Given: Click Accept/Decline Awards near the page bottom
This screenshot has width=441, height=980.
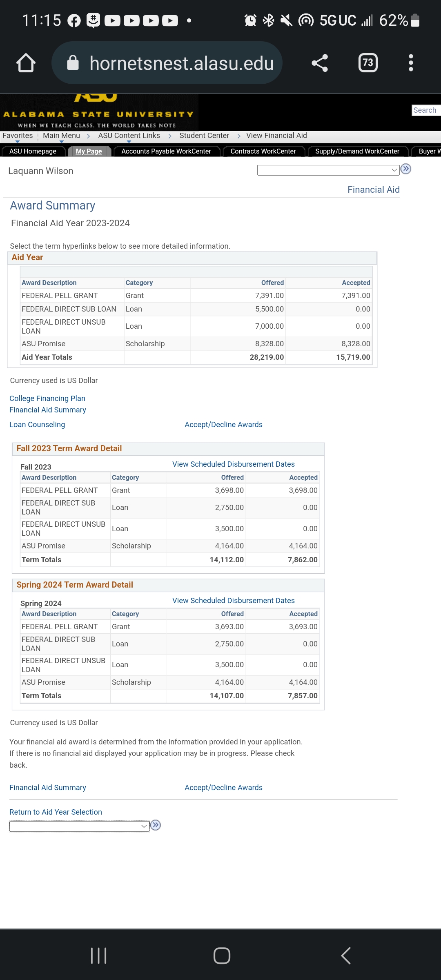Looking at the screenshot, I should [223, 788].
